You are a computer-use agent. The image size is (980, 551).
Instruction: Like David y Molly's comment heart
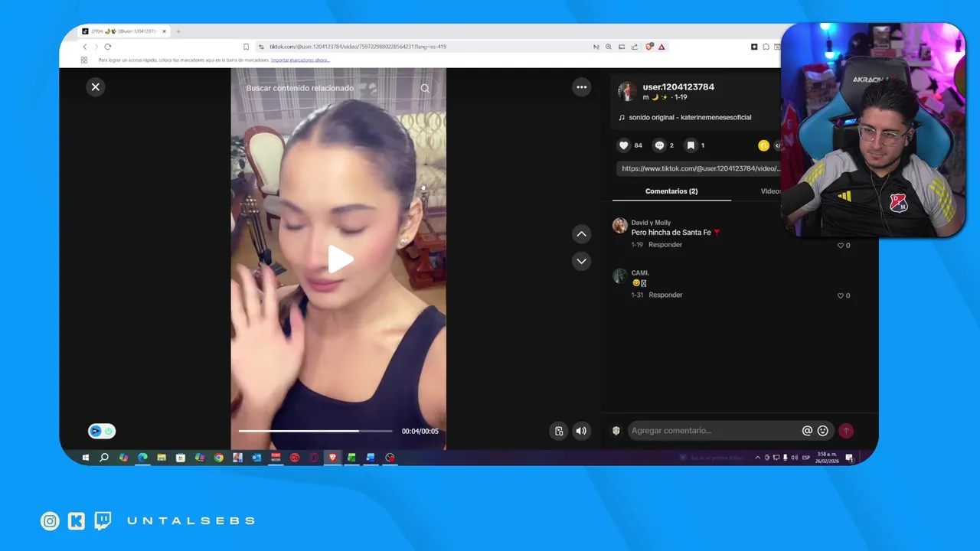coord(841,246)
